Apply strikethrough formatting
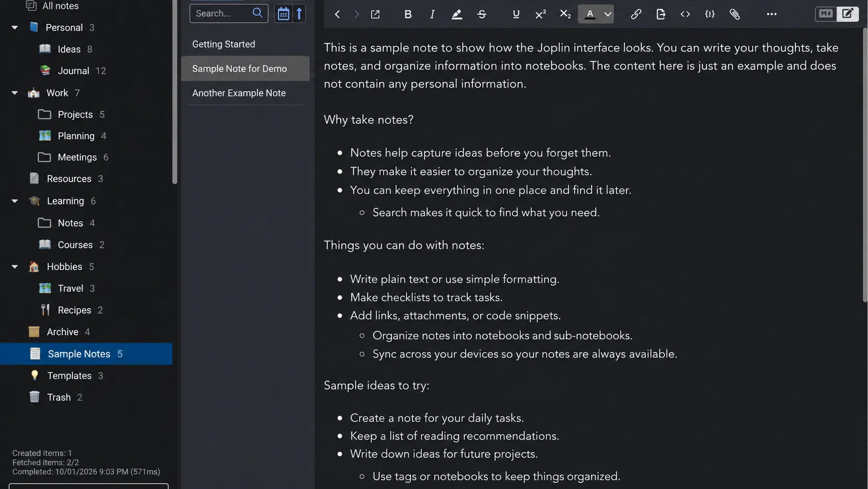Image resolution: width=868 pixels, height=489 pixels. [482, 14]
